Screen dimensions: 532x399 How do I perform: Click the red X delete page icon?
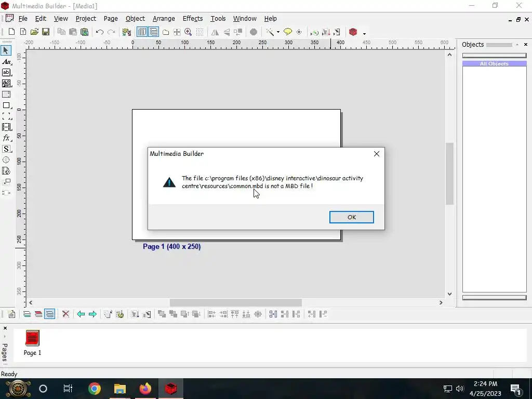(x=66, y=314)
